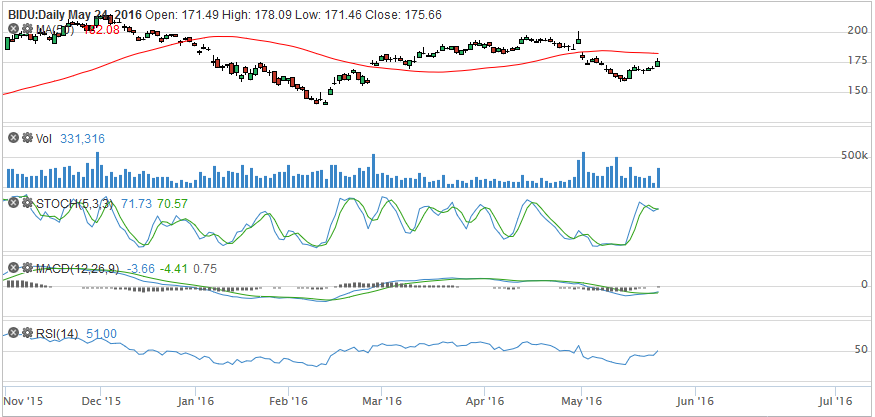
Task: Click the Vol label text
Action: coord(44,138)
